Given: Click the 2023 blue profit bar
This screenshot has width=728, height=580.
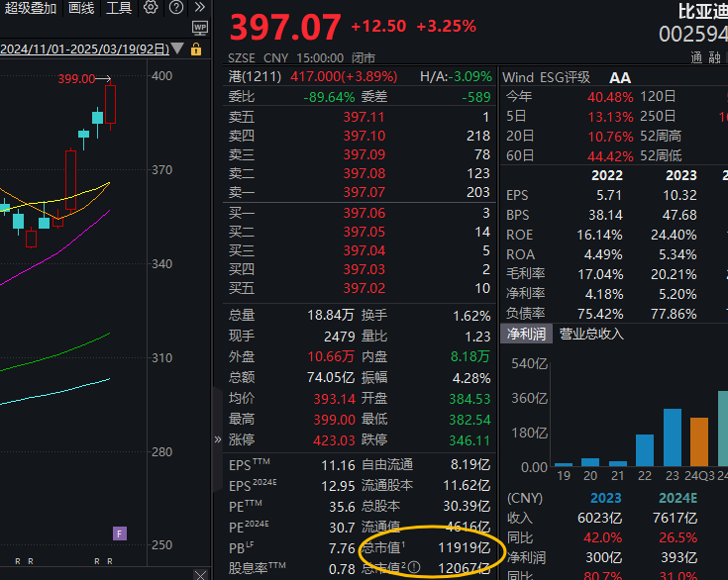Looking at the screenshot, I should click(673, 437).
